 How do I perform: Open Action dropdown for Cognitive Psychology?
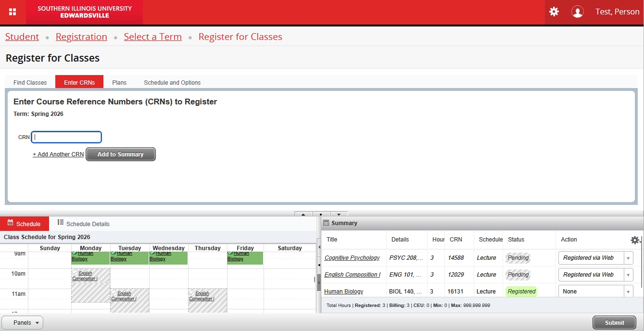pos(628,258)
